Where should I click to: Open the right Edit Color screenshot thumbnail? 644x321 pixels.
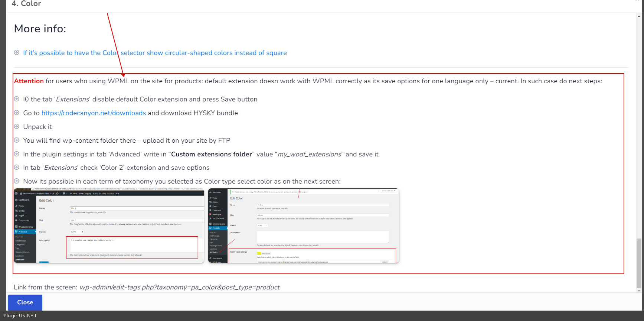pyautogui.click(x=304, y=226)
